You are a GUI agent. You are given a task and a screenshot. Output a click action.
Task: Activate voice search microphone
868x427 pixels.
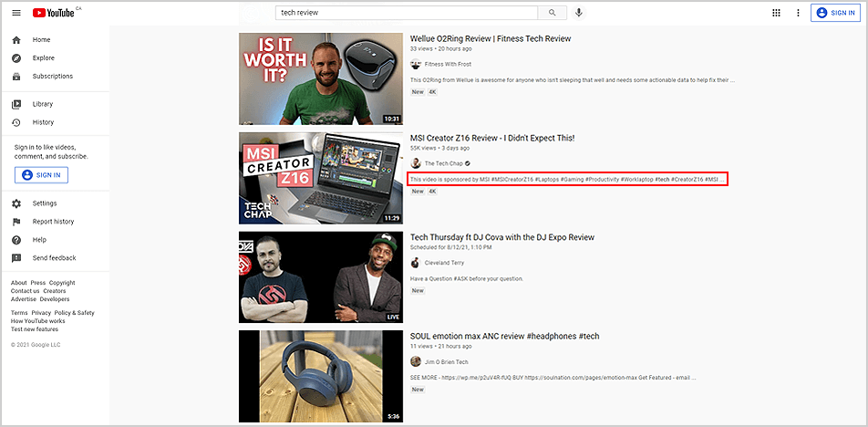pos(578,13)
